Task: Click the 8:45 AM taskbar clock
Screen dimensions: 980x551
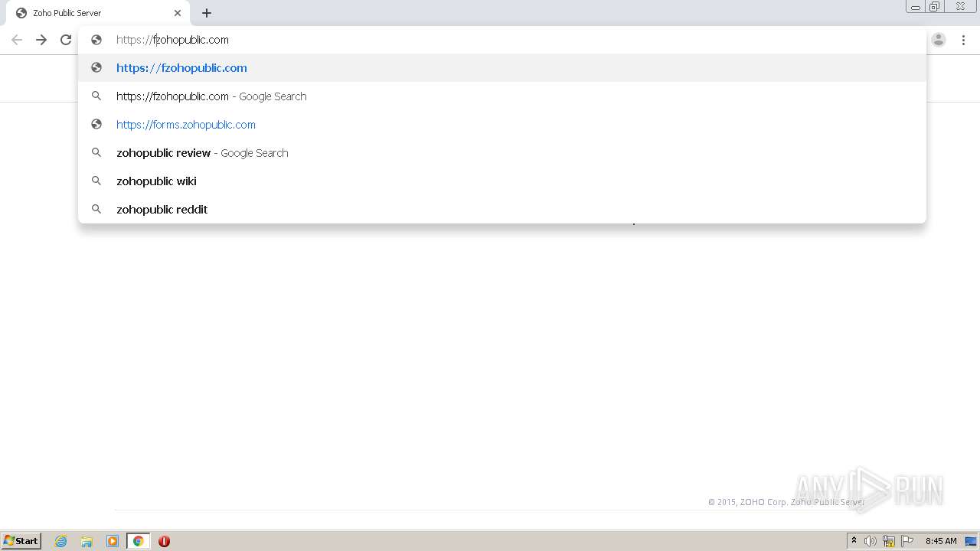Action: click(941, 541)
